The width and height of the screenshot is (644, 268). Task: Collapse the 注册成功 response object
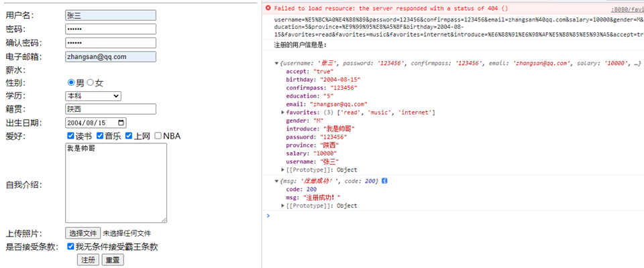pos(277,182)
